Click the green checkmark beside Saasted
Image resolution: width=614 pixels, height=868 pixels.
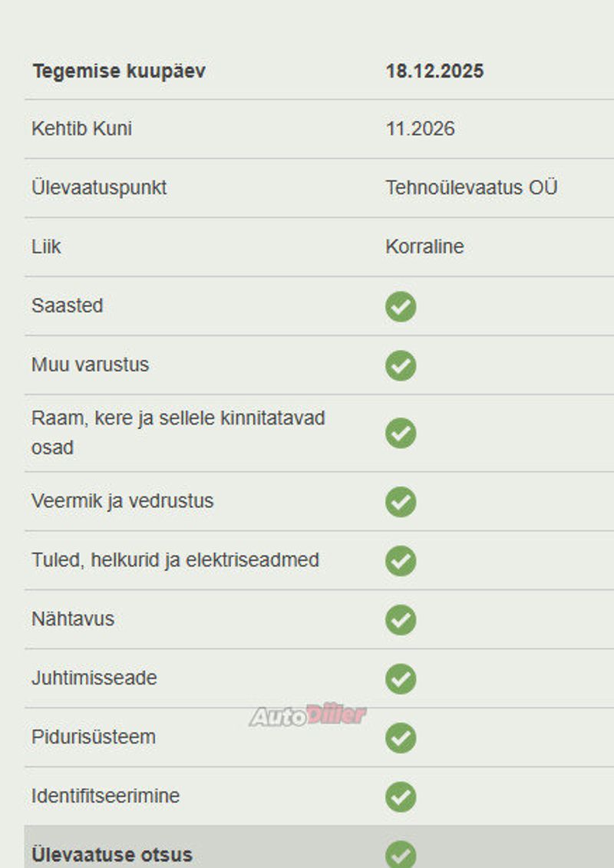[401, 307]
